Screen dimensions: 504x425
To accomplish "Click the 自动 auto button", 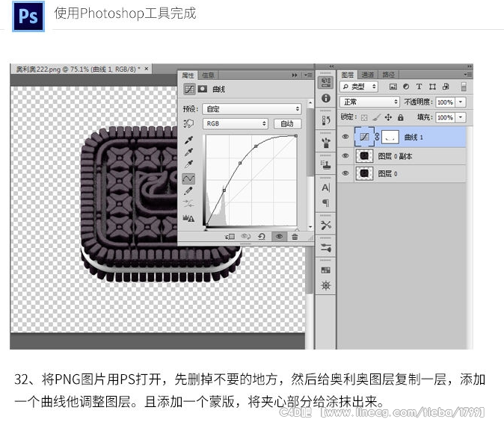I will pyautogui.click(x=287, y=123).
